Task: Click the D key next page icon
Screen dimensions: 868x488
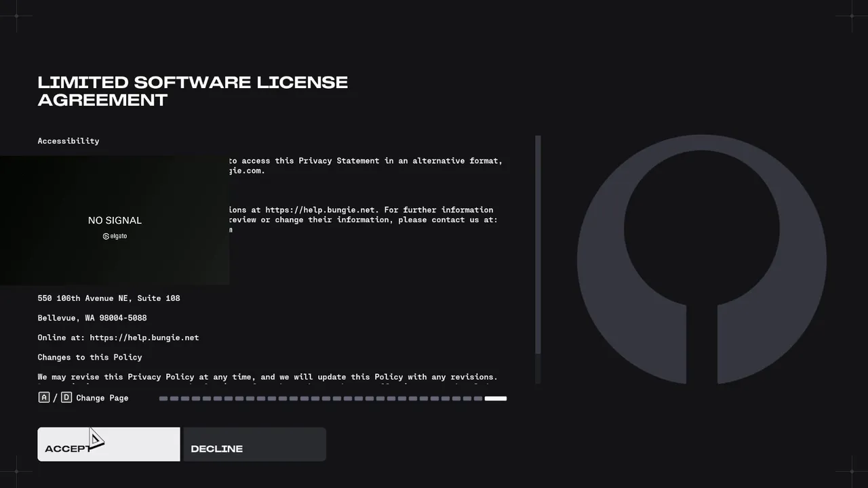Action: (66, 398)
